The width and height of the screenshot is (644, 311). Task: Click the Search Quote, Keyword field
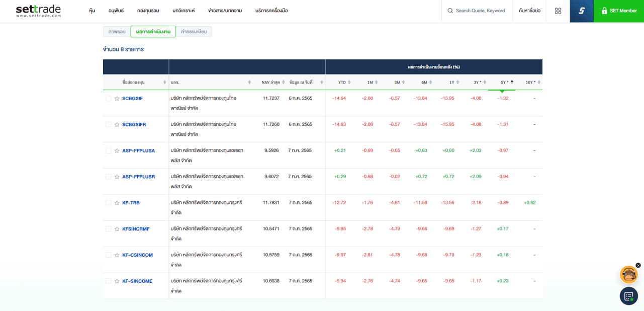point(480,11)
